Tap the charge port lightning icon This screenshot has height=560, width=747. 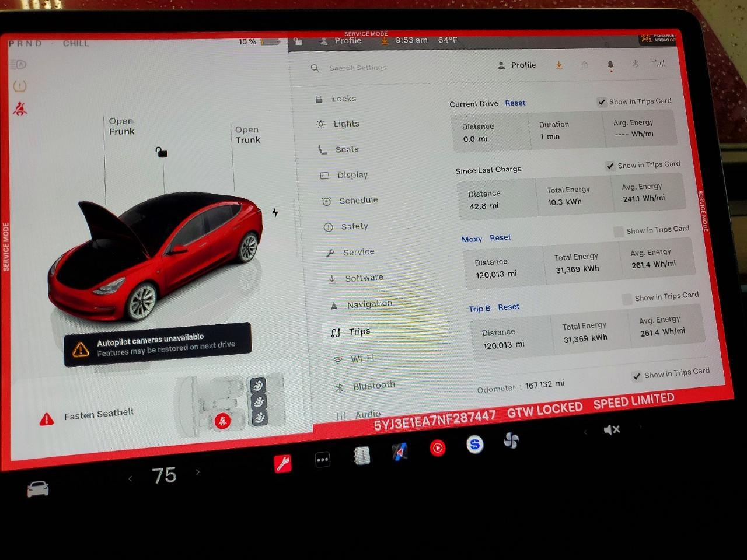275,212
